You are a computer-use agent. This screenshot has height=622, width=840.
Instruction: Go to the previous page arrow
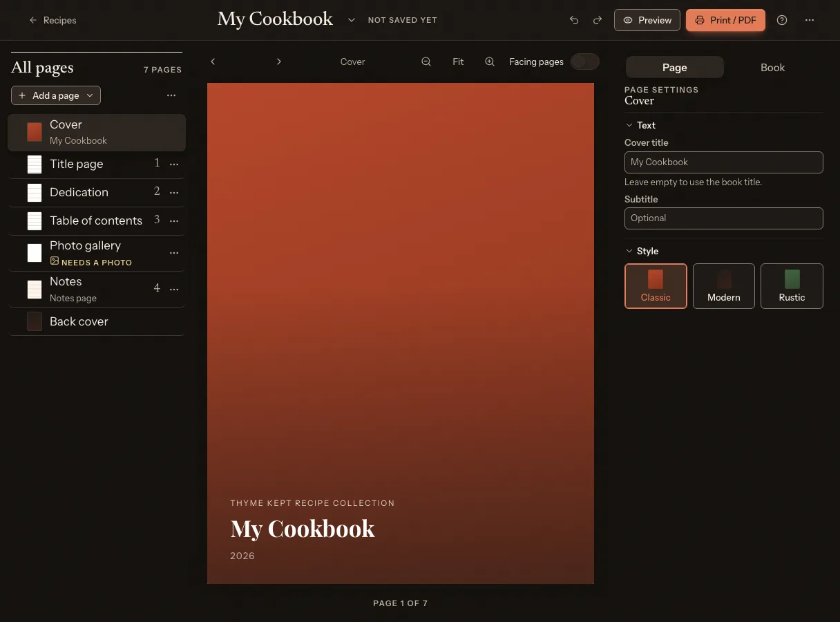point(213,62)
